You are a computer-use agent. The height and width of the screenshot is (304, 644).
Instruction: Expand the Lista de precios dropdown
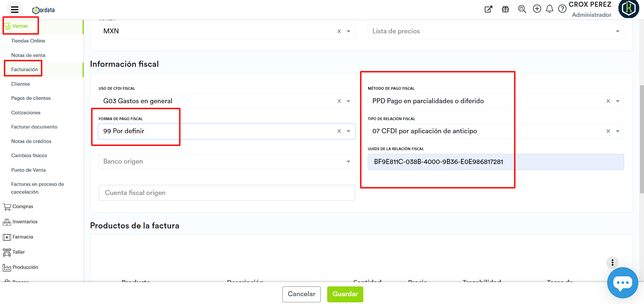point(617,31)
